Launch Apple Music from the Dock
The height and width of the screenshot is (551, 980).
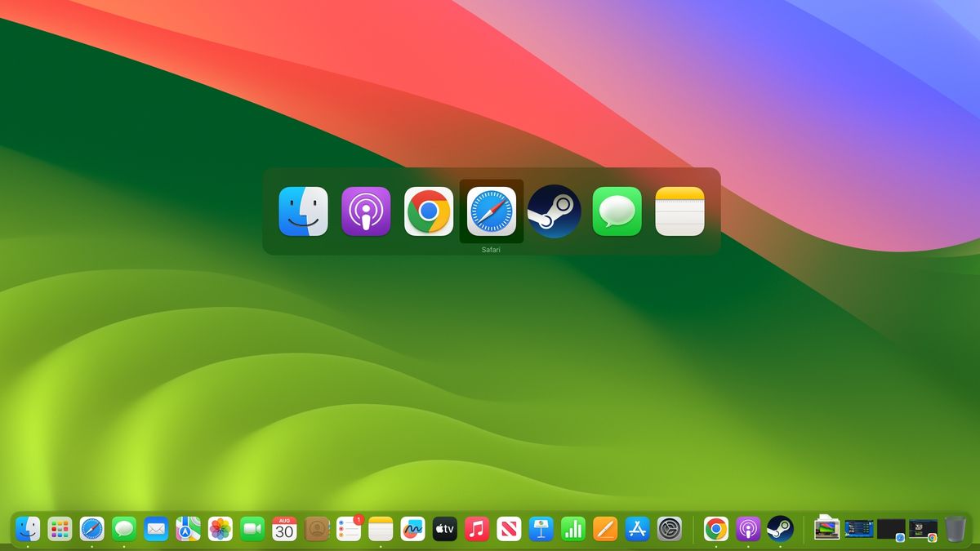point(476,529)
